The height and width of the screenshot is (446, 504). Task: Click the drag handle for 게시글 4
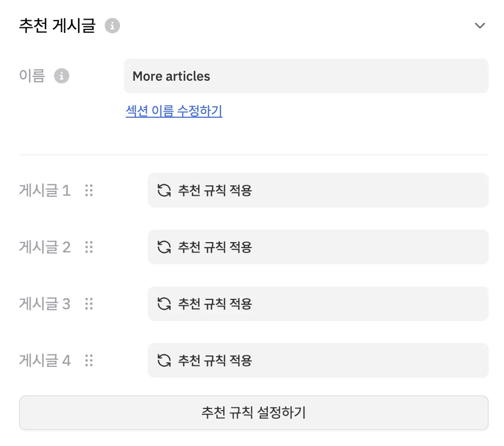[89, 360]
